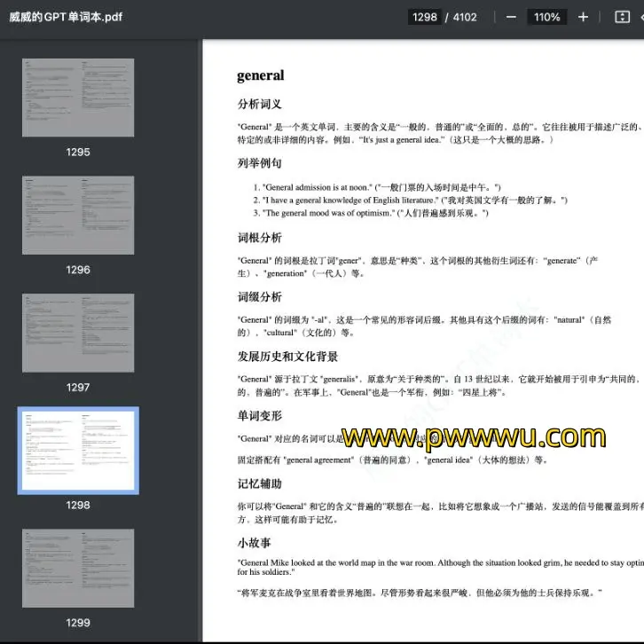Zoom in with the plus button

pos(583,17)
